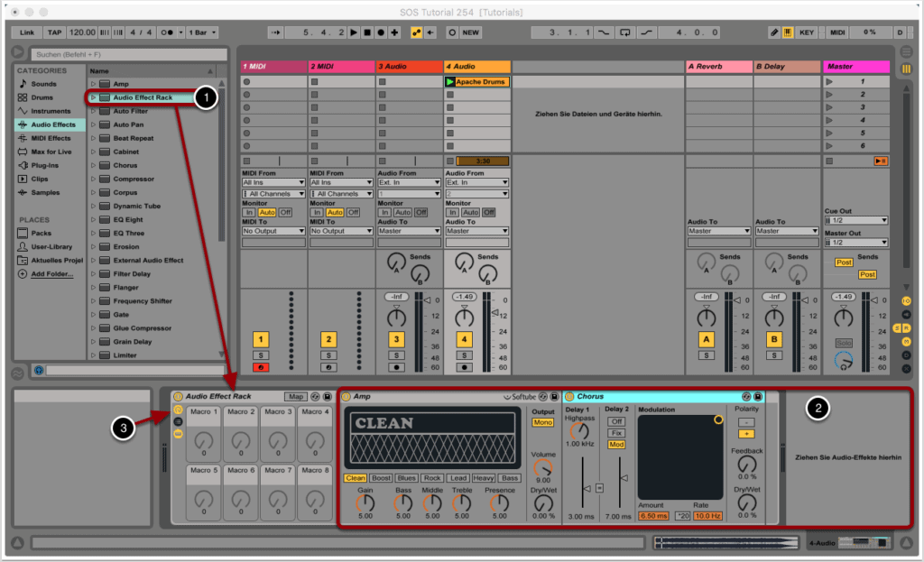
Task: Click the Chorus device save preset icon
Action: [x=759, y=397]
